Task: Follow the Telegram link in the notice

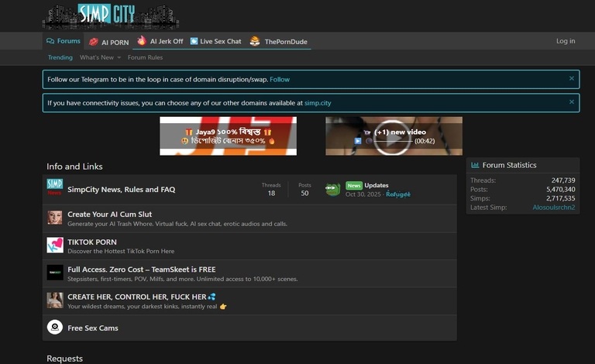Action: tap(280, 79)
